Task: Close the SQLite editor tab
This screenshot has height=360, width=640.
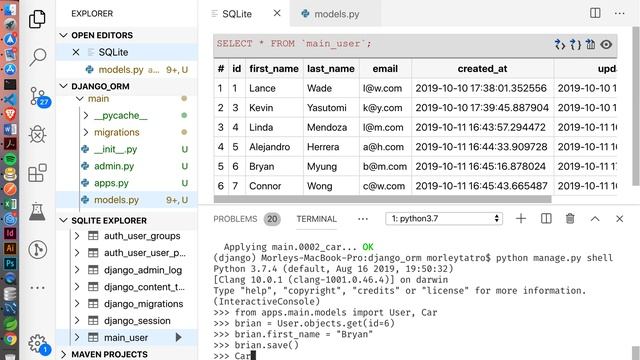Action: 277,13
